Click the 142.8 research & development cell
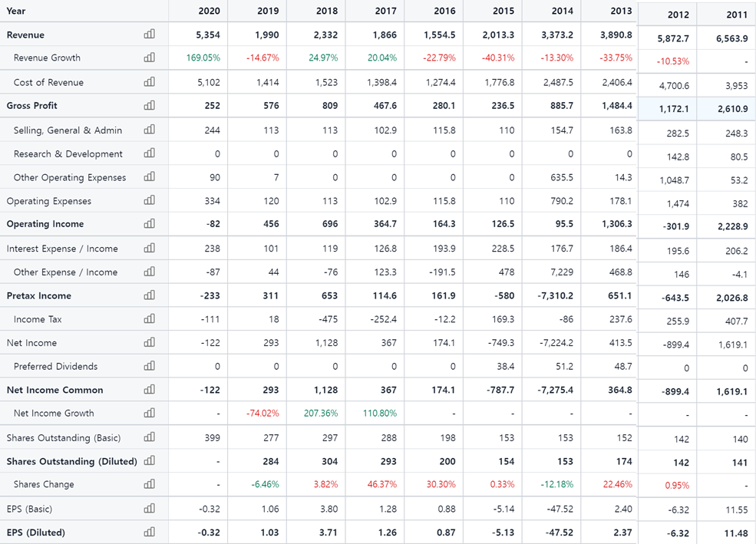This screenshot has width=756, height=544. [x=678, y=157]
